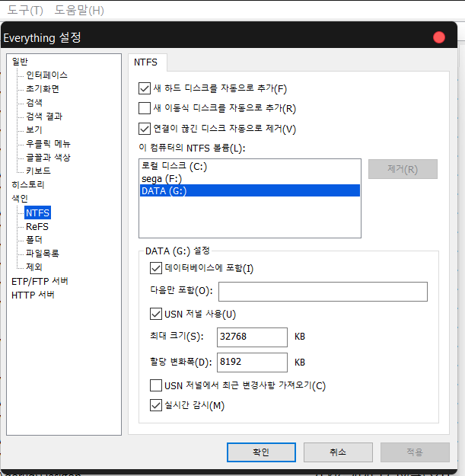This screenshot has width=465, height=476.
Task: Toggle USN 저널 사용(U) checkbox
Action: [155, 314]
